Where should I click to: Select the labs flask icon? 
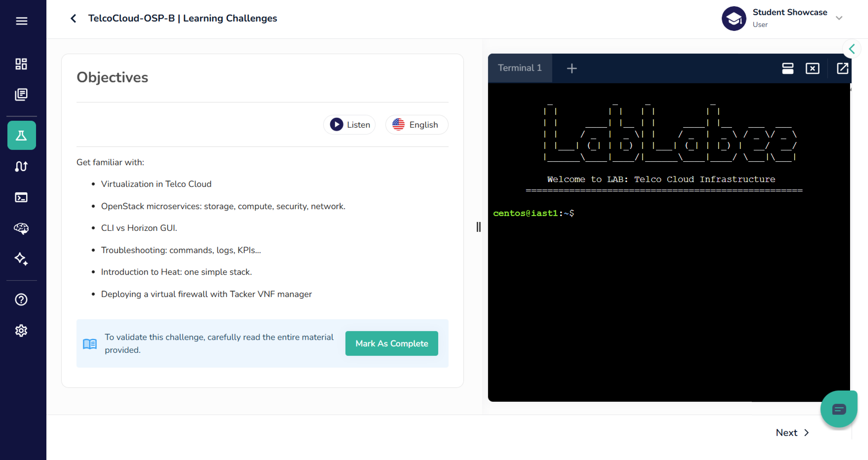[22, 135]
